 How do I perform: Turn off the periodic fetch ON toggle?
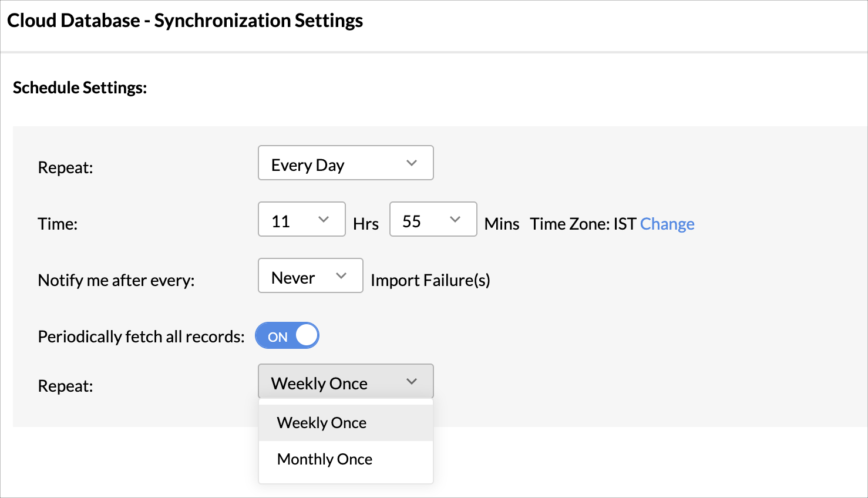[287, 336]
